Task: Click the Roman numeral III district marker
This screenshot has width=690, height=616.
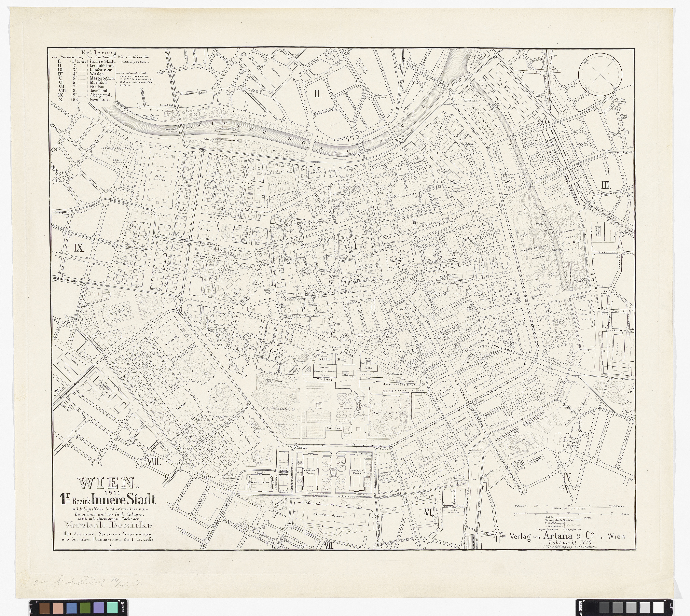Action: click(x=605, y=185)
